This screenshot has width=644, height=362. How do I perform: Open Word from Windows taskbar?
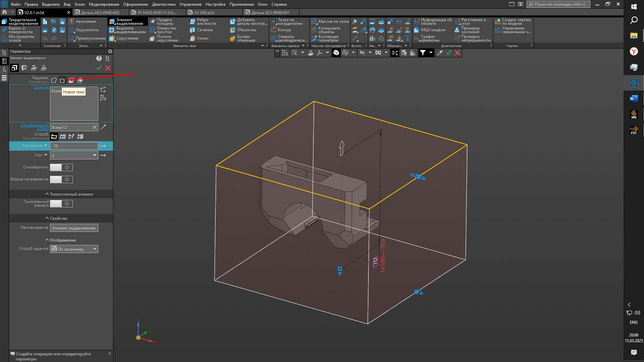634,99
